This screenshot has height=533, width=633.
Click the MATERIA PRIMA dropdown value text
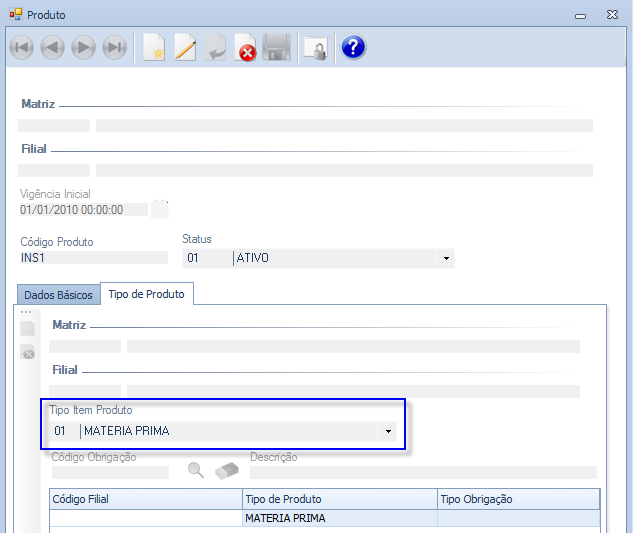point(127,431)
